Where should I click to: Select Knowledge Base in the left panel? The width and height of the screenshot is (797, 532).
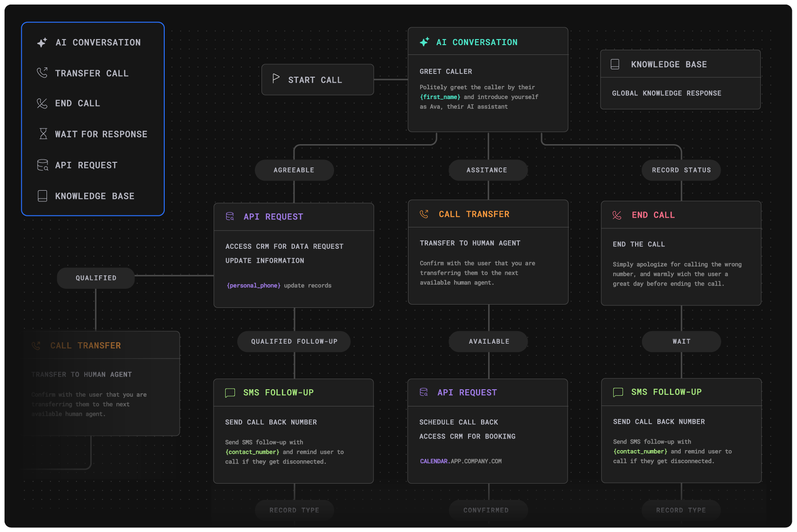[x=94, y=196]
